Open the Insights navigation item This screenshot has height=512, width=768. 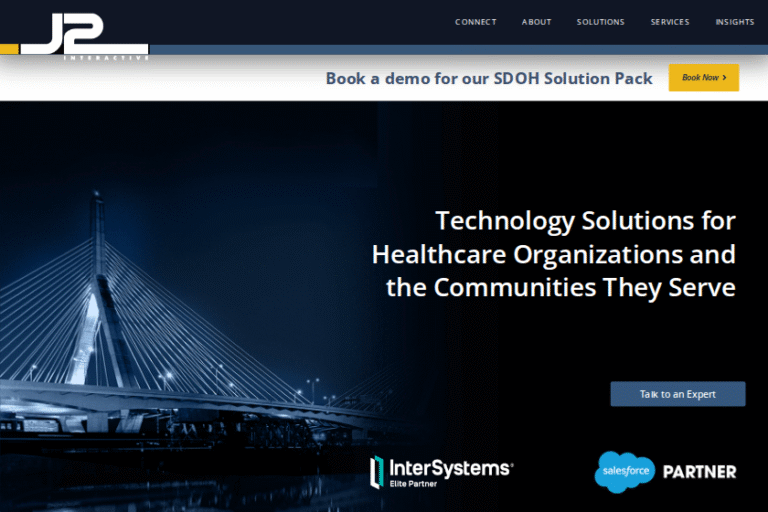pos(734,22)
